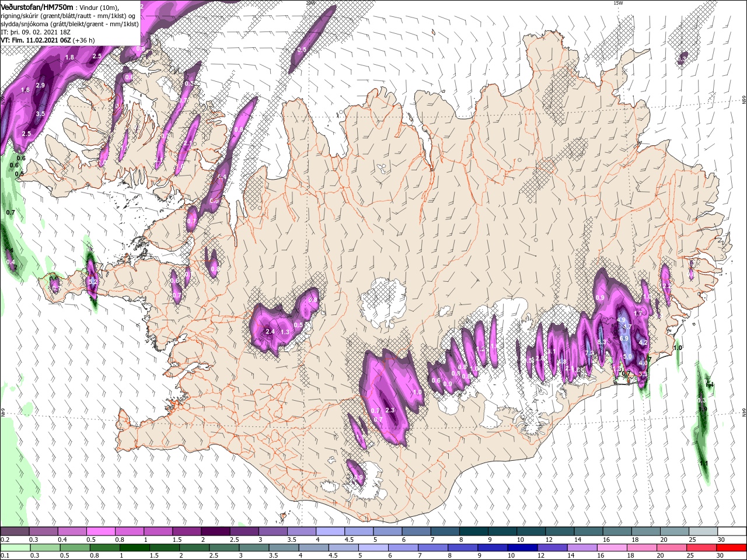Image resolution: width=747 pixels, height=560 pixels.
Task: Click the Veðurstofan/HM750m map title
Action: click(37, 6)
